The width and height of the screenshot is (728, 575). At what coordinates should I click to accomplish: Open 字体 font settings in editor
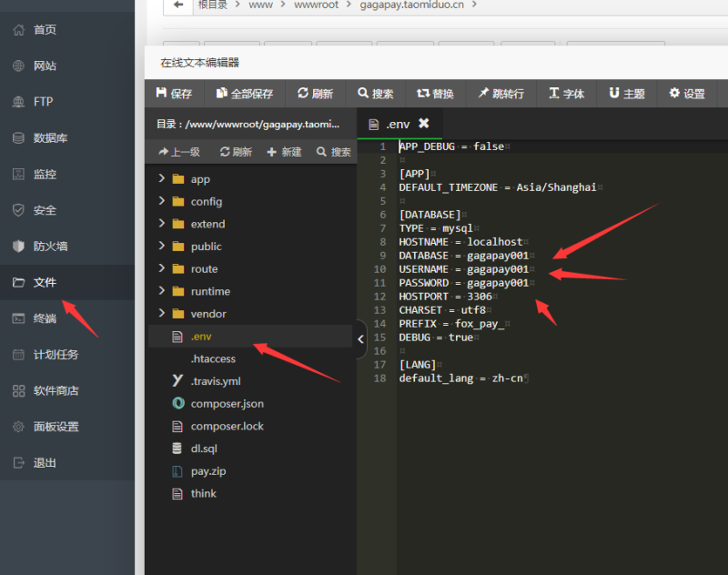click(x=566, y=94)
